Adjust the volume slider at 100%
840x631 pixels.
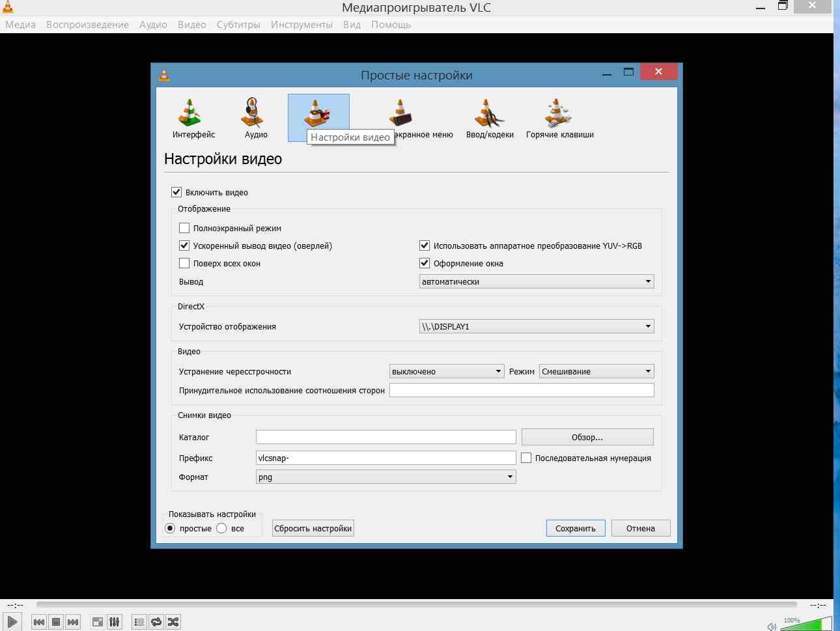[806, 624]
